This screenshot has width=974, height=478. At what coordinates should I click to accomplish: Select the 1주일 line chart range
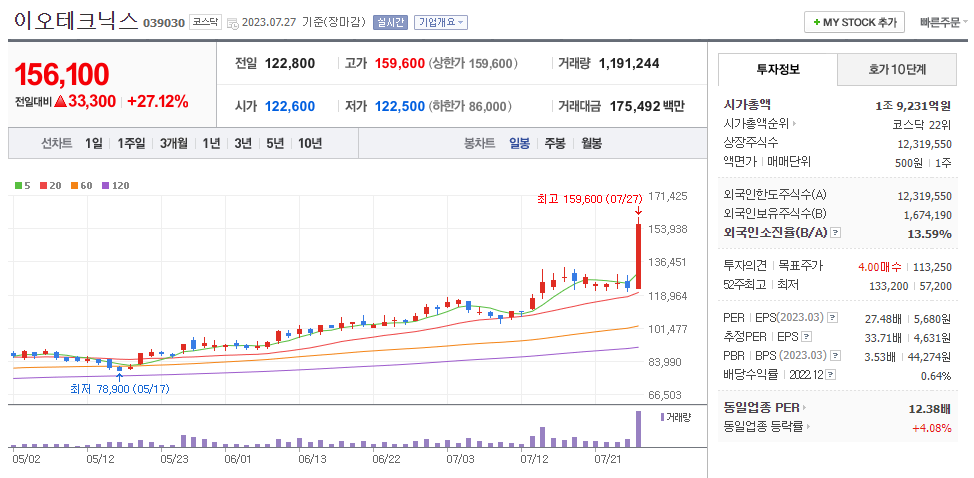point(131,143)
